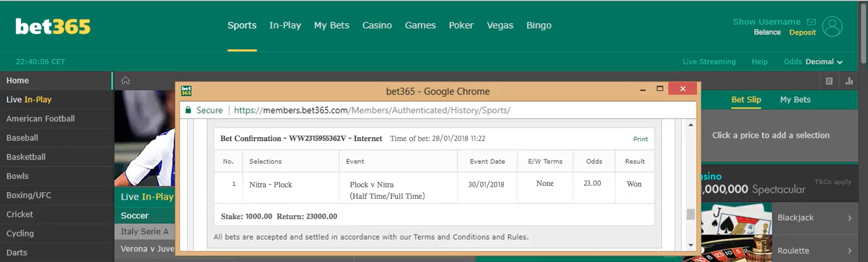
Task: Switch to My Bets tab in slip panel
Action: tap(795, 100)
